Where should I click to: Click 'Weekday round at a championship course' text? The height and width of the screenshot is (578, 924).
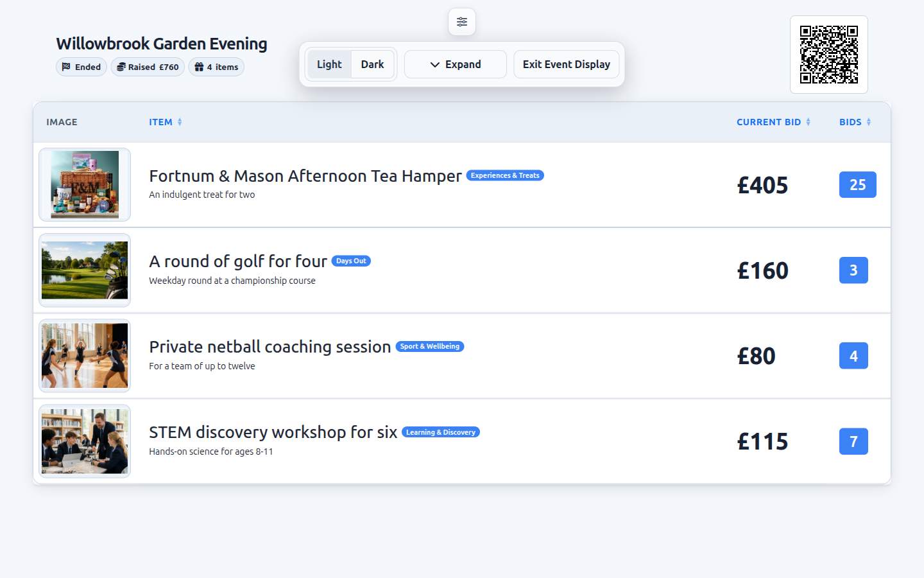(232, 281)
